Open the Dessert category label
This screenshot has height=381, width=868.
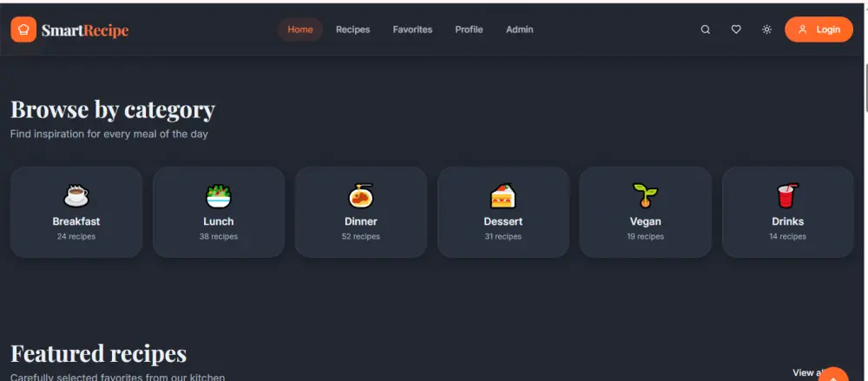503,221
